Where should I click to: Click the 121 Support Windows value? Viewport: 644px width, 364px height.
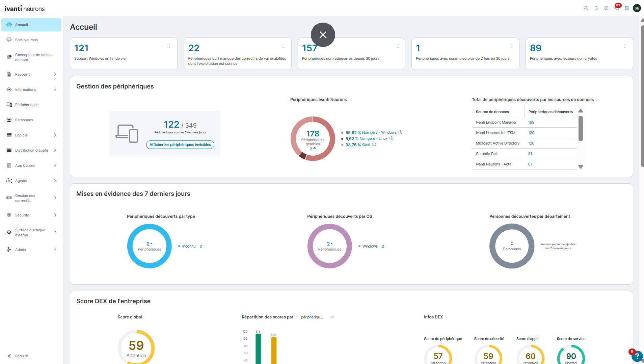(x=81, y=48)
